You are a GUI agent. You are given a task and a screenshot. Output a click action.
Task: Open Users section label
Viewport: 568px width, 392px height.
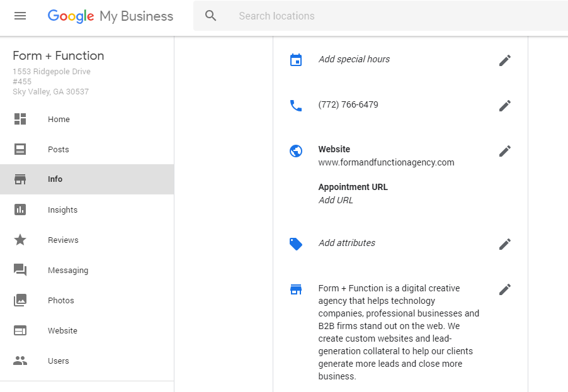coord(59,361)
